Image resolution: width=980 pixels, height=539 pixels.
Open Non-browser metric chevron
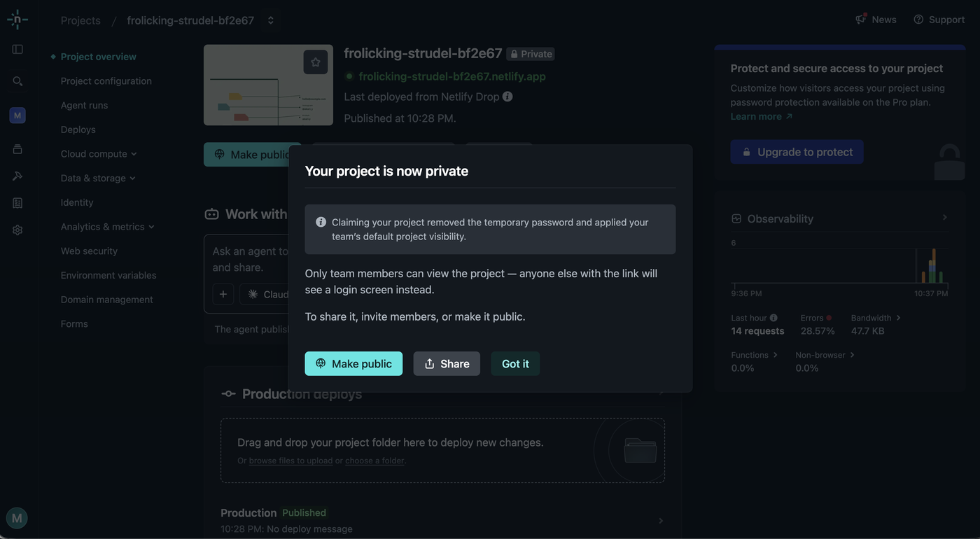click(852, 355)
